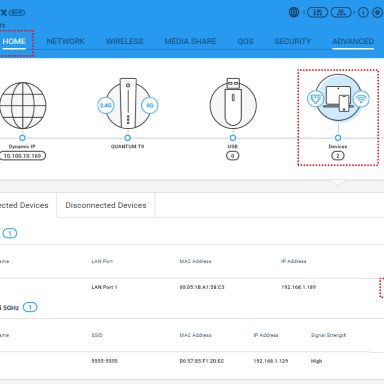The width and height of the screenshot is (384, 384).
Task: Select the USB drive icon
Action: click(233, 103)
